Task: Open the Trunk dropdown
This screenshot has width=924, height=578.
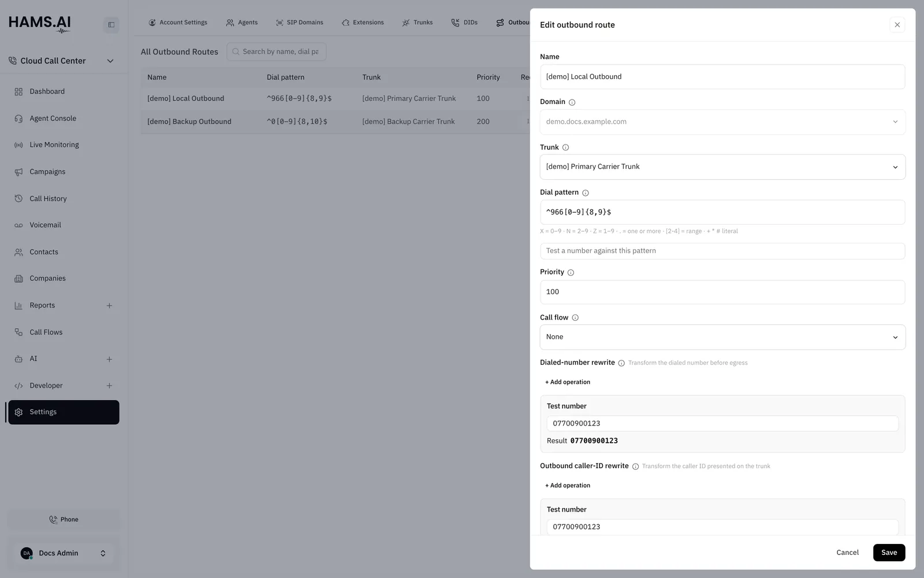Action: pos(722,167)
